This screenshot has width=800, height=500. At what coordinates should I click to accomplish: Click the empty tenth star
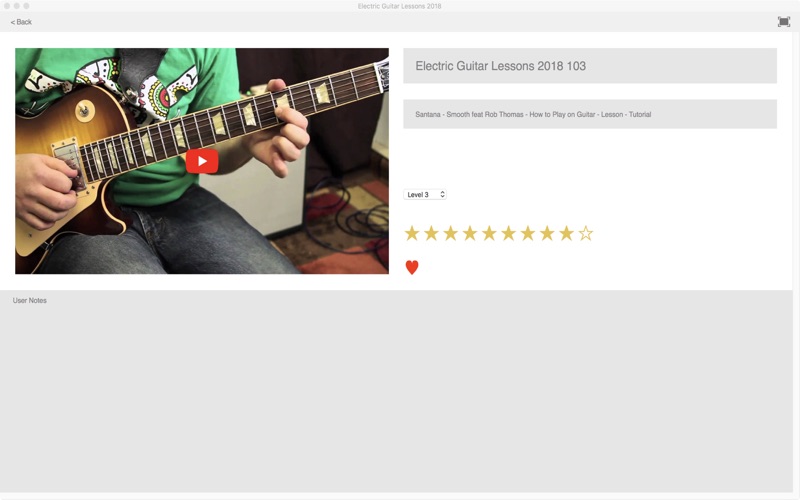click(586, 234)
